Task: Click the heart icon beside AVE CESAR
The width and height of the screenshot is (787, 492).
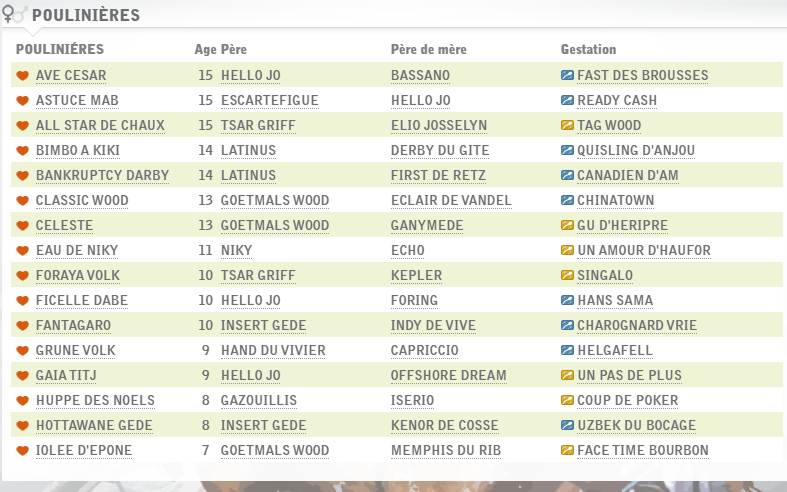Action: [22, 76]
